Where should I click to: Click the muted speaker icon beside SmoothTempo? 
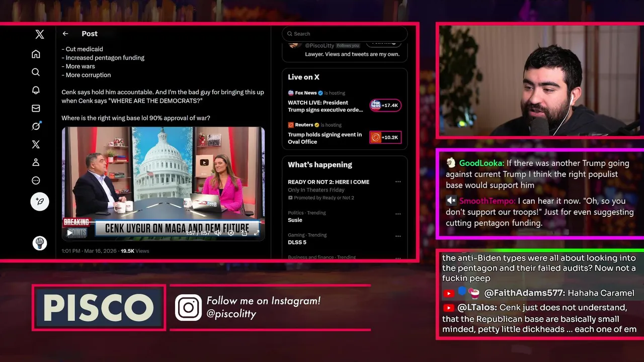pos(451,201)
